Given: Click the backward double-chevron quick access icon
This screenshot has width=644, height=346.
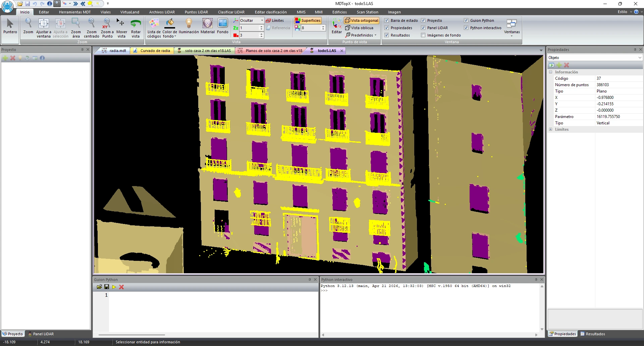Looking at the screenshot, I should (83, 4).
